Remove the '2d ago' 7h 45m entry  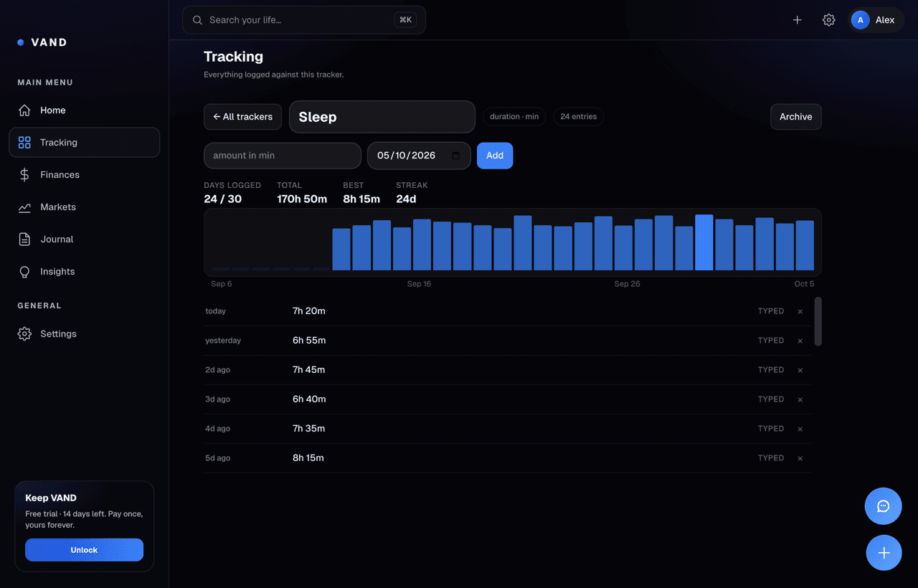pos(800,370)
